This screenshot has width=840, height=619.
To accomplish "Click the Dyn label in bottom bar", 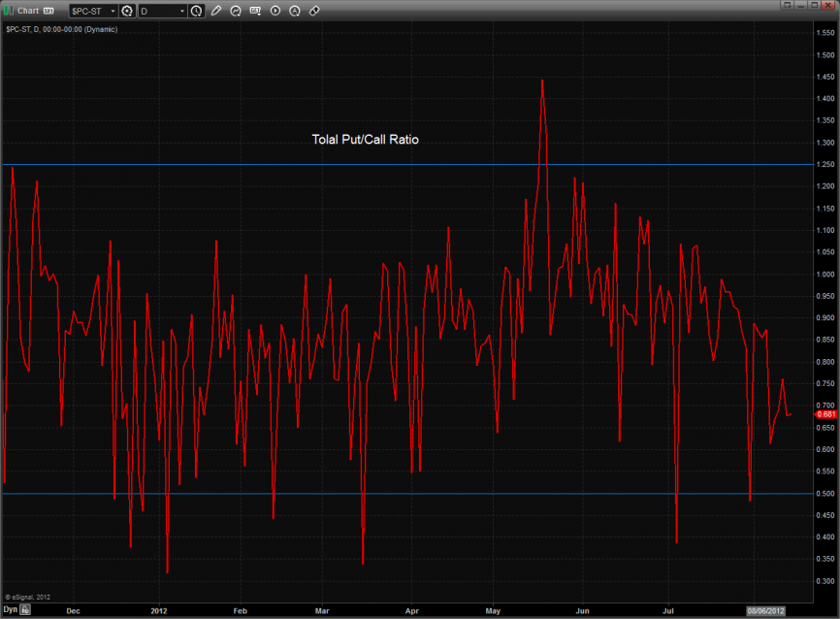I will coord(10,611).
